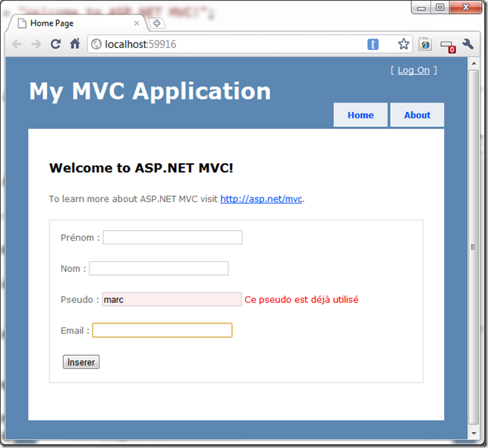Click the 'Prénom :' label
This screenshot has height=448, width=488.
tap(80, 238)
